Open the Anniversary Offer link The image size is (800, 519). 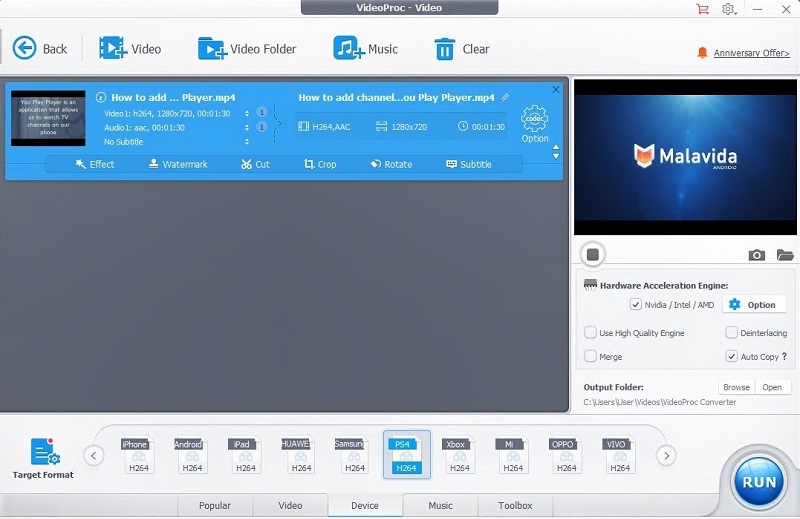click(x=752, y=53)
